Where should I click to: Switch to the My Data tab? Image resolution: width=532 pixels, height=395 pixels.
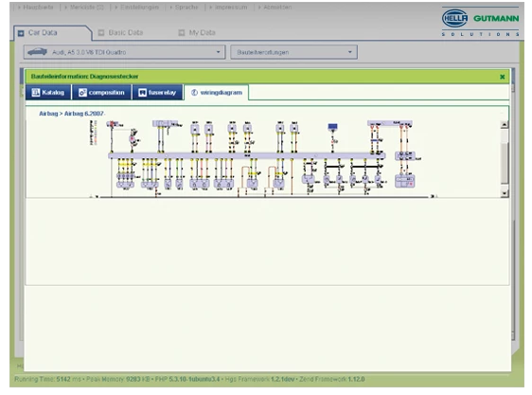pos(197,32)
